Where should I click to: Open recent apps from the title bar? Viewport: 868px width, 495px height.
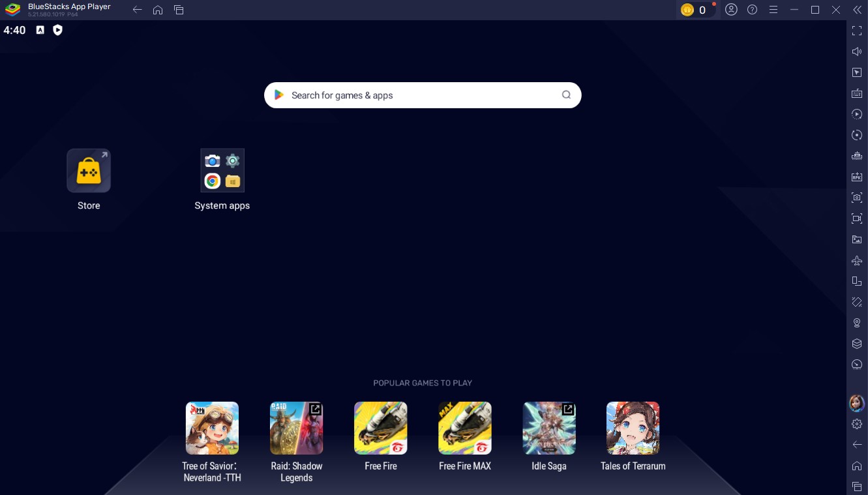click(x=179, y=10)
